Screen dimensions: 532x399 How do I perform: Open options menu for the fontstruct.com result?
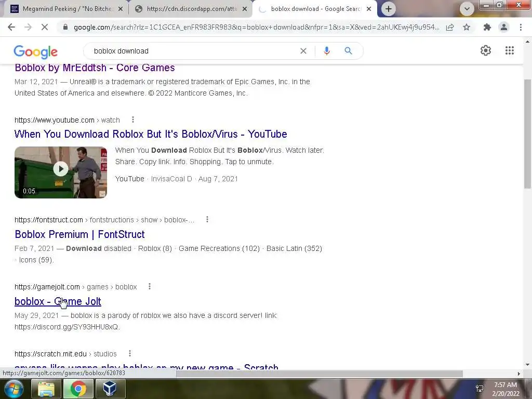tap(207, 219)
